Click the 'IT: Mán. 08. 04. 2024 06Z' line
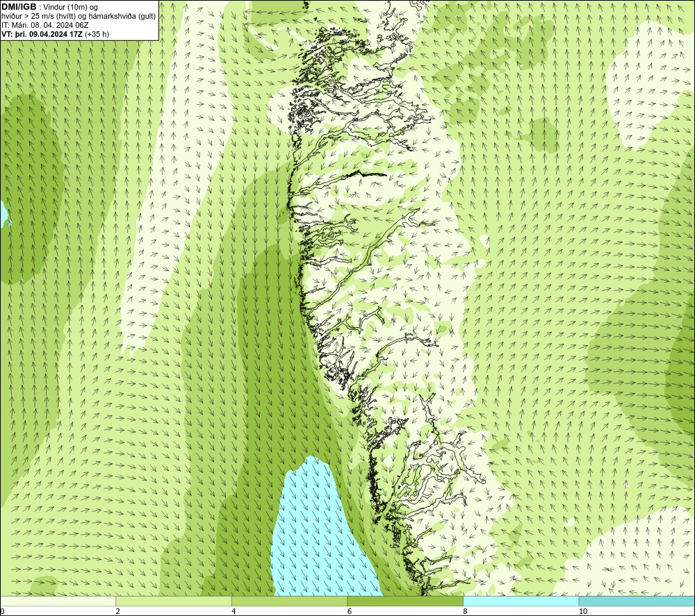Viewport: 695px width, 616px height. click(x=45, y=25)
